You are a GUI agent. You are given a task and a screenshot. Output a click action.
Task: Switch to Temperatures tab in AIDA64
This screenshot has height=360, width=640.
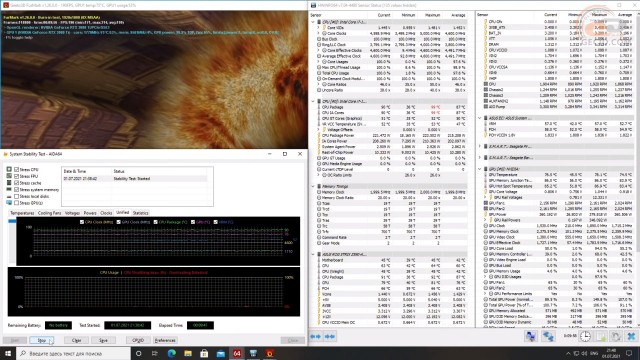[x=22, y=213]
